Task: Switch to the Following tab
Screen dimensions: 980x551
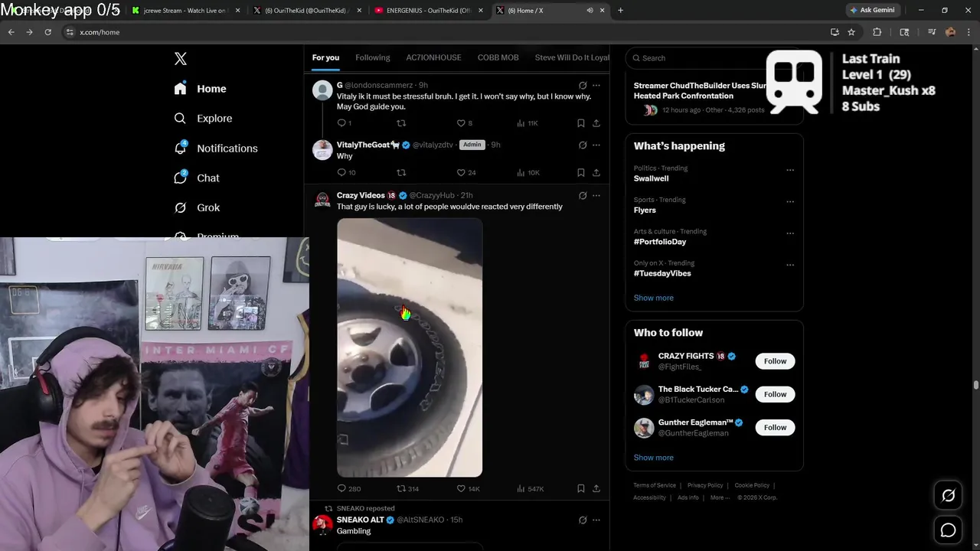Action: (372, 57)
